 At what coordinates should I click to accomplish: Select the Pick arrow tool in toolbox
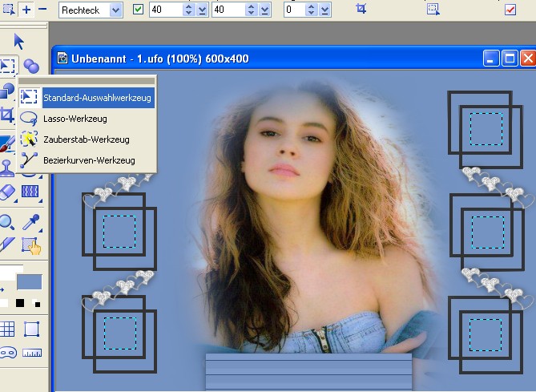18,42
